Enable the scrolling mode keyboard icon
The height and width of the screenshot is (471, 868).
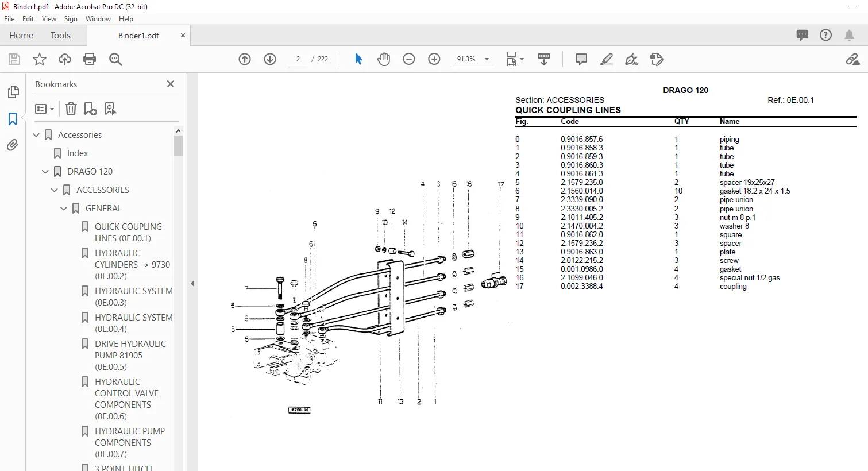pos(544,59)
